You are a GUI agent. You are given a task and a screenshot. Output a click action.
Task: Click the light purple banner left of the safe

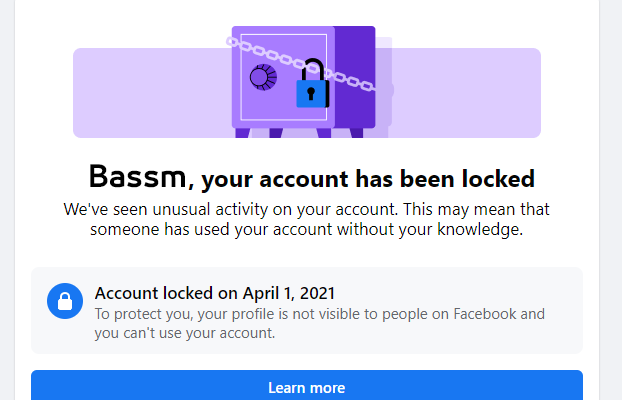(152, 93)
